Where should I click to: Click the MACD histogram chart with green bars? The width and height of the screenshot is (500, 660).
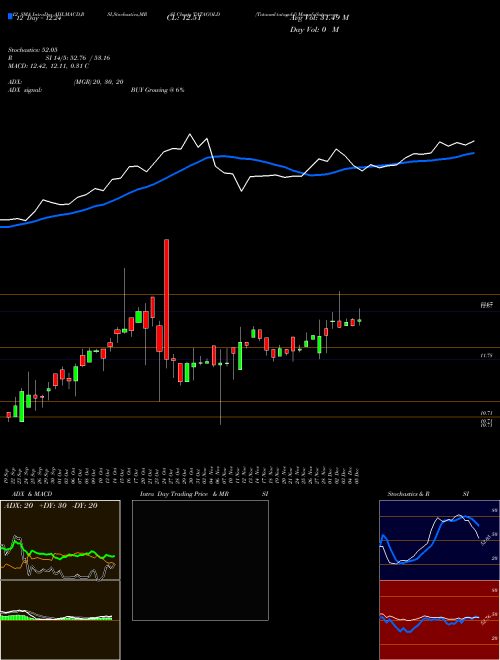[60, 620]
